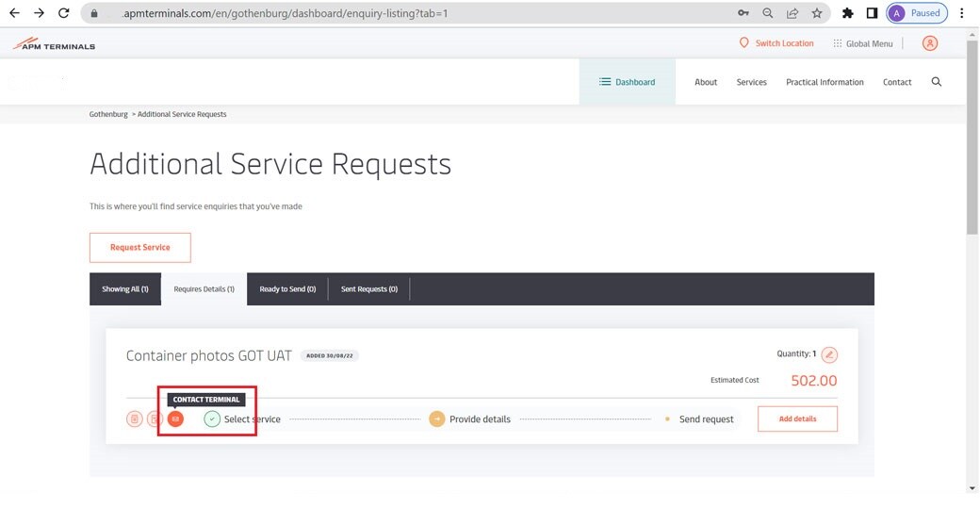Click the APM Terminals logo
This screenshot has height=525, width=980.
coord(54,44)
